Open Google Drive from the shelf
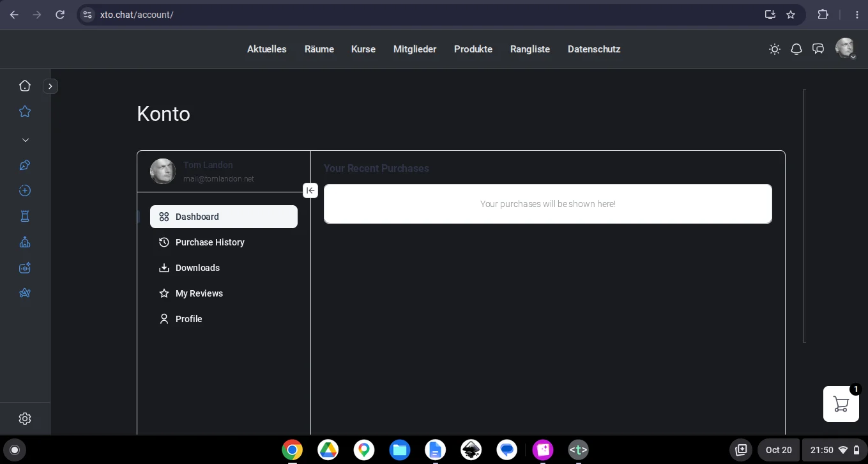Screen dimensions: 868x464 [x=328, y=450]
